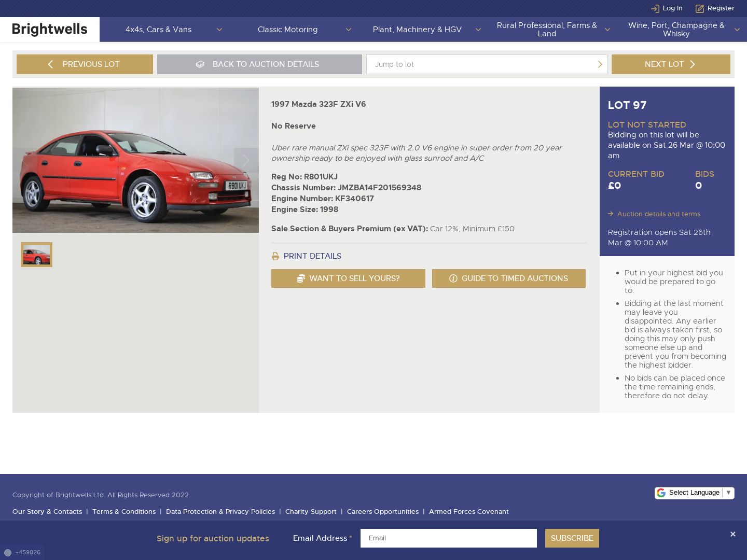
Task: Click the Engine Number KF340617 text
Action: point(323,199)
